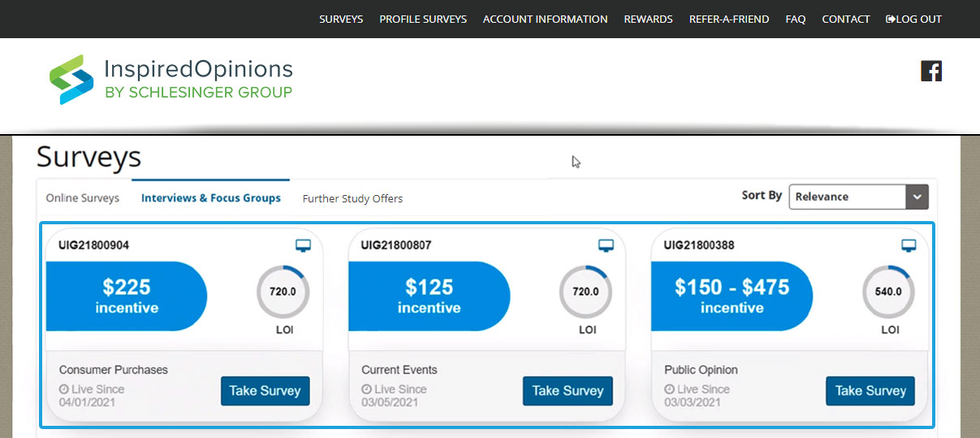This screenshot has height=438, width=980.
Task: Click the $150 - $475 incentive banner
Action: click(732, 296)
